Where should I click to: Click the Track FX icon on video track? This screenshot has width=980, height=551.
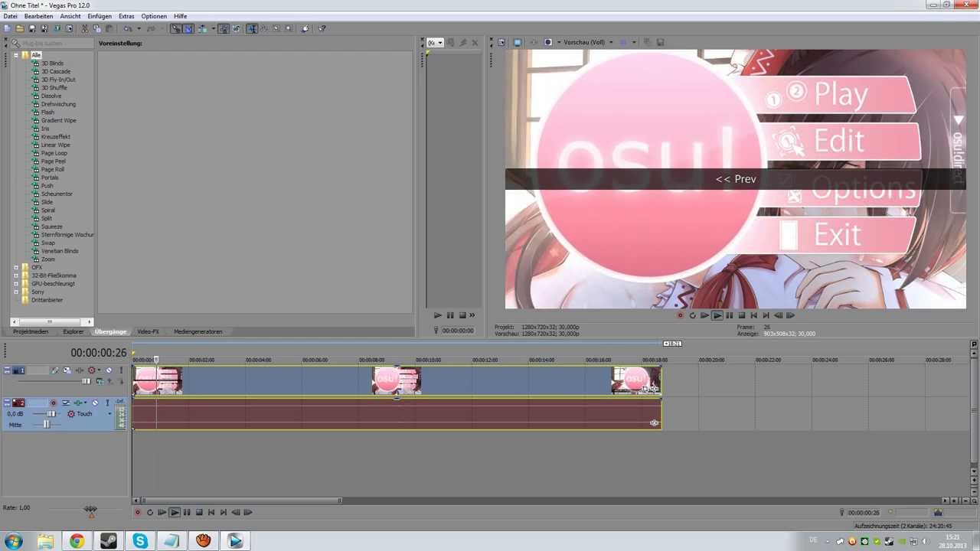(79, 370)
